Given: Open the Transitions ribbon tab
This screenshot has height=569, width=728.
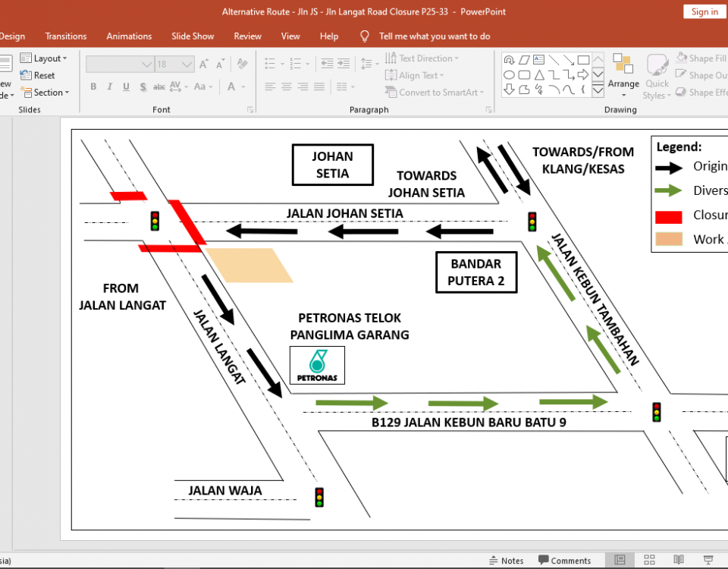Looking at the screenshot, I should [66, 36].
